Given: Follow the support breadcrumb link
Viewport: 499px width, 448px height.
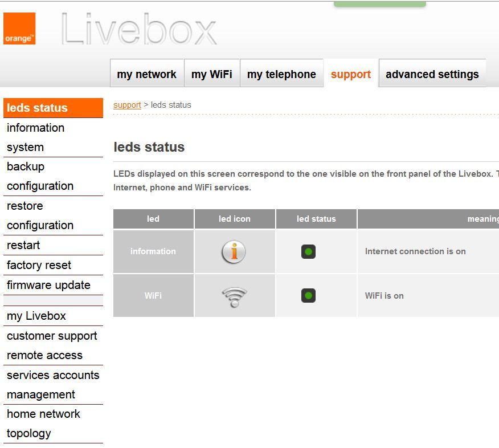Looking at the screenshot, I should pyautogui.click(x=127, y=105).
